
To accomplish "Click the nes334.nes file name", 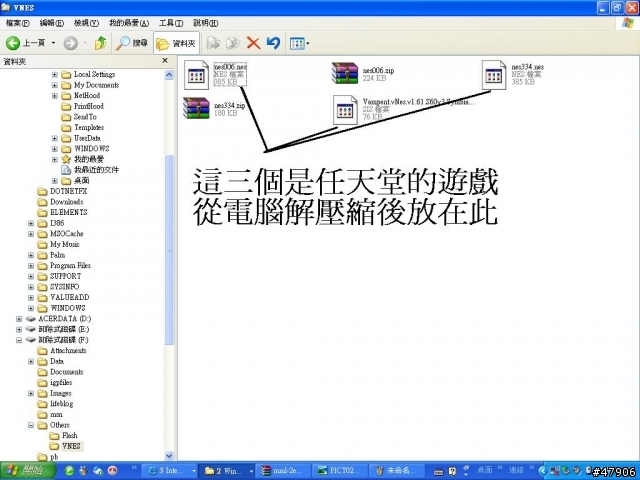I will pos(527,67).
